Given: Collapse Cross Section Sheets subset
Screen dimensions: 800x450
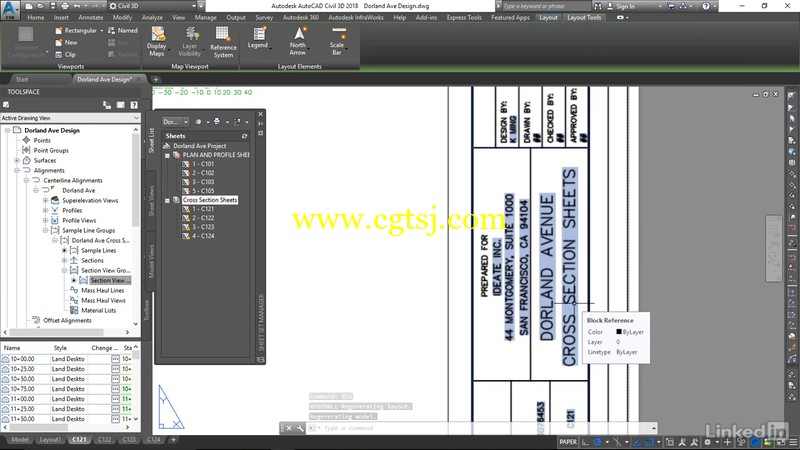Looking at the screenshot, I should (167, 201).
